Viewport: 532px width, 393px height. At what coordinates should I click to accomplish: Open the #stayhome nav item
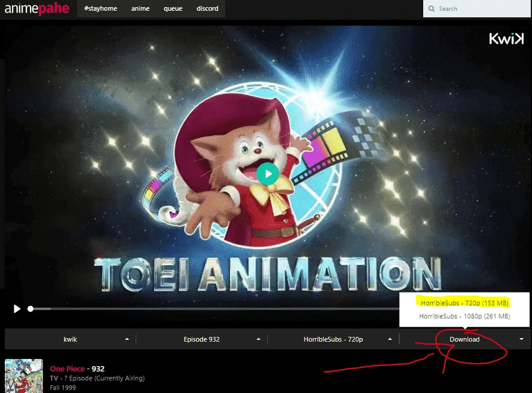[x=100, y=8]
